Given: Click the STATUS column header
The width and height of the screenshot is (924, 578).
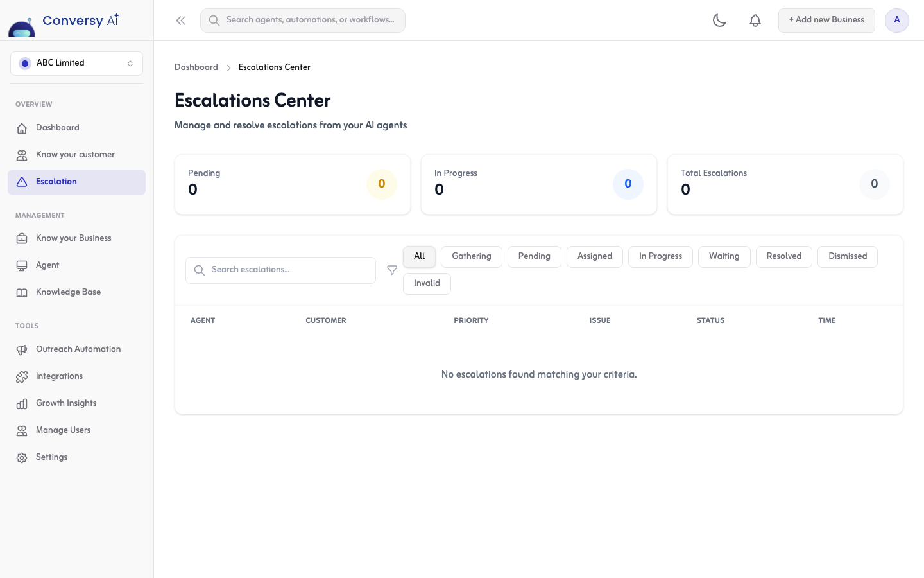Looking at the screenshot, I should point(710,320).
